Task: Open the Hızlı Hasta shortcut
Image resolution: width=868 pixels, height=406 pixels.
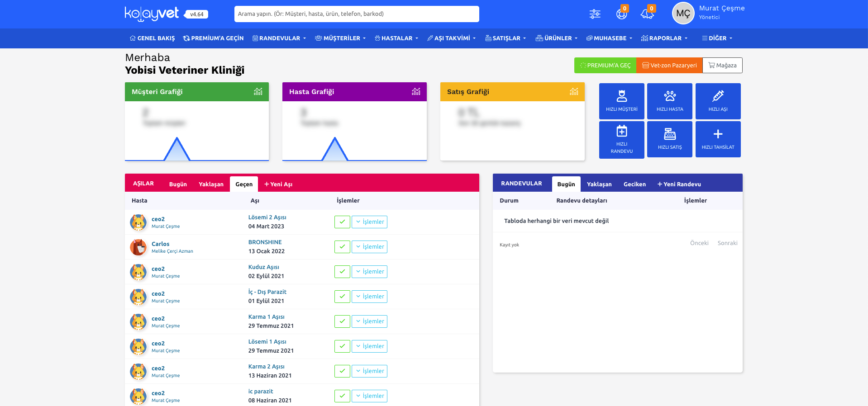Action: pos(670,101)
